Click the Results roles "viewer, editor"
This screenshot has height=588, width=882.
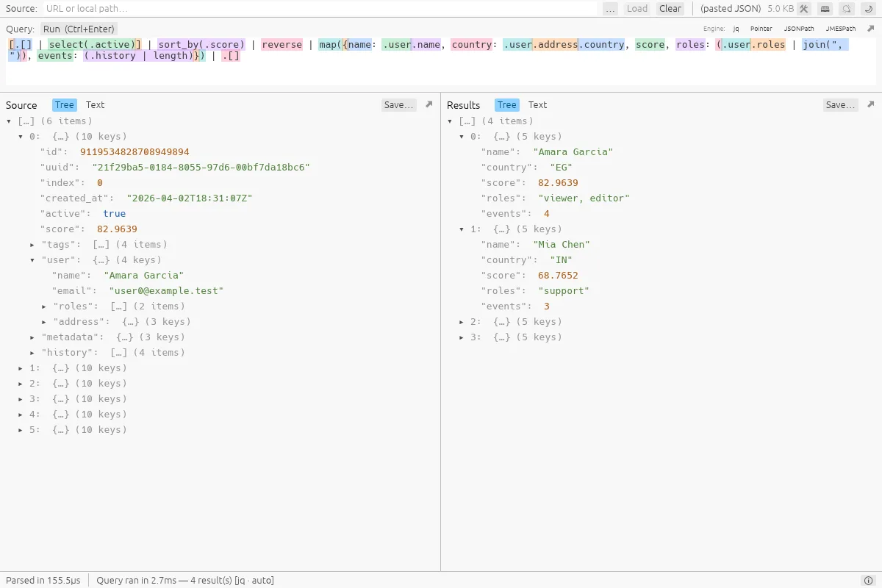(x=584, y=198)
